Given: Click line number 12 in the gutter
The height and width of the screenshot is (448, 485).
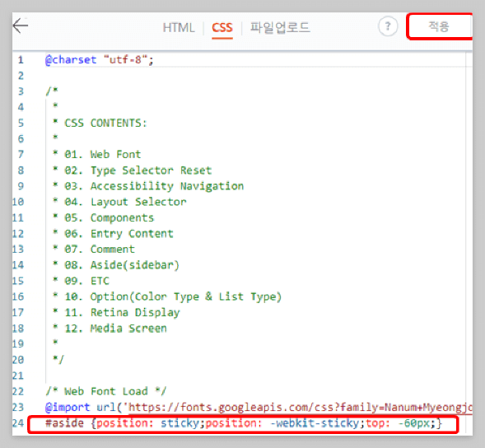Looking at the screenshot, I should click(18, 233).
